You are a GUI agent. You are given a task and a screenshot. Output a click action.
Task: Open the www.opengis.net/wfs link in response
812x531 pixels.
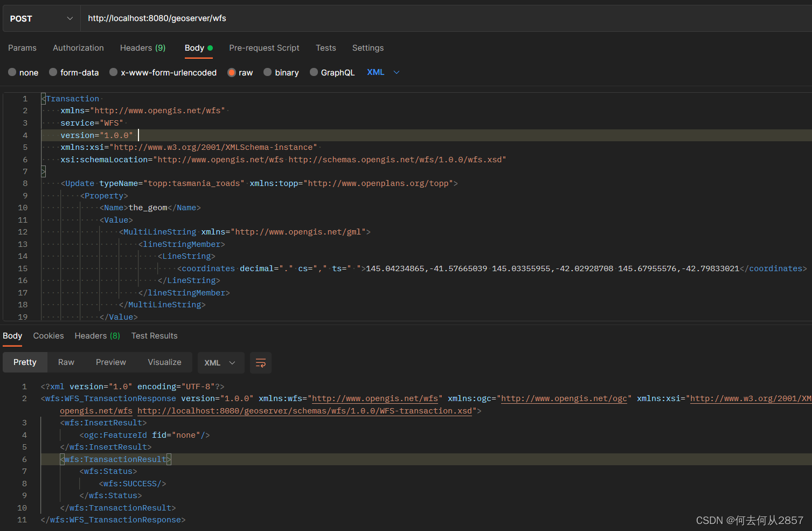point(375,398)
